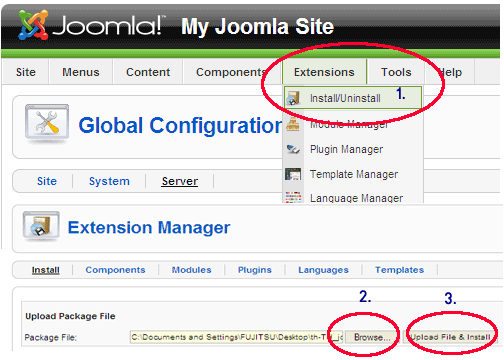Open the Components top menu
The width and height of the screenshot is (504, 360).
tap(231, 72)
